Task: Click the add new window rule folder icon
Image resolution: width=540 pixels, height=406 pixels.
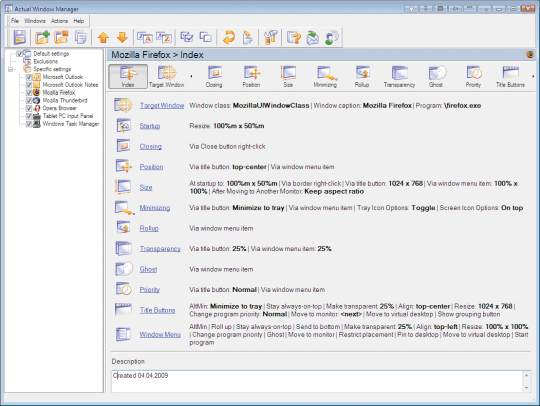Action: pyautogui.click(x=42, y=37)
